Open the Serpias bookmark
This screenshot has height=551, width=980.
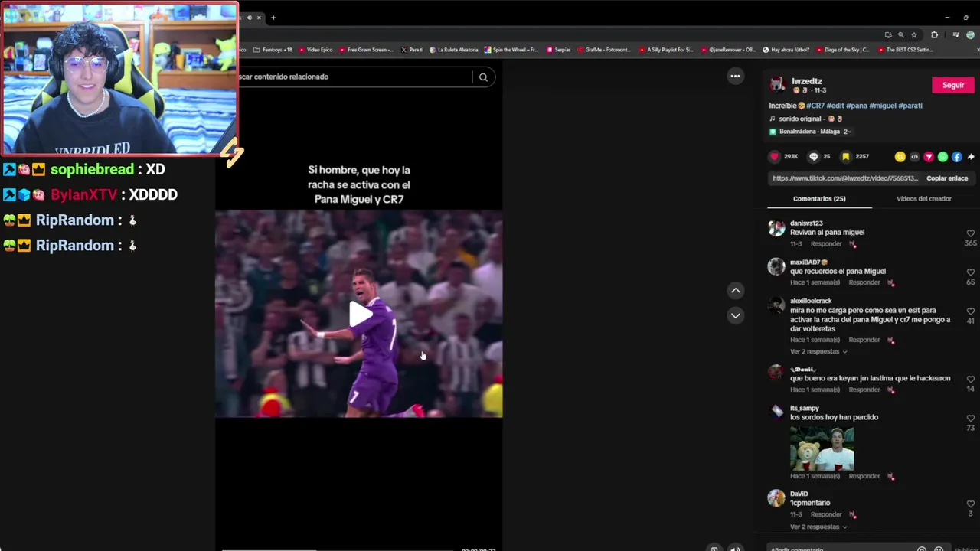coord(559,50)
